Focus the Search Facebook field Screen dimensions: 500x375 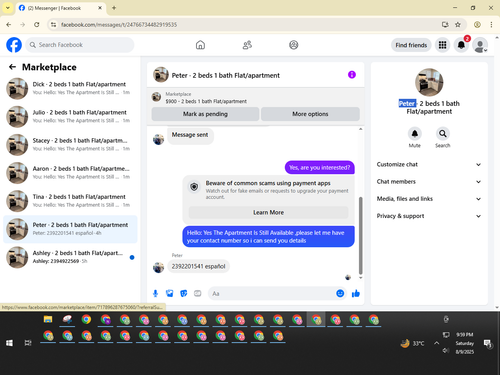pos(80,45)
